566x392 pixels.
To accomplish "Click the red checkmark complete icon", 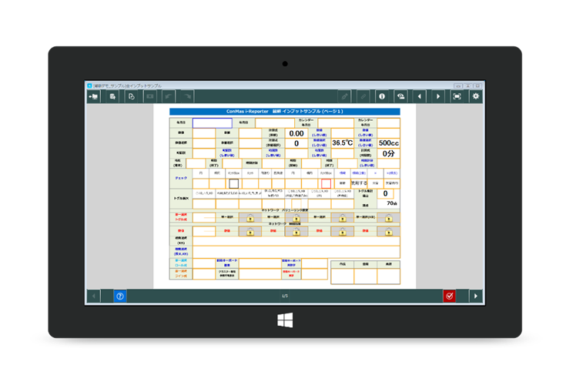I will [449, 296].
